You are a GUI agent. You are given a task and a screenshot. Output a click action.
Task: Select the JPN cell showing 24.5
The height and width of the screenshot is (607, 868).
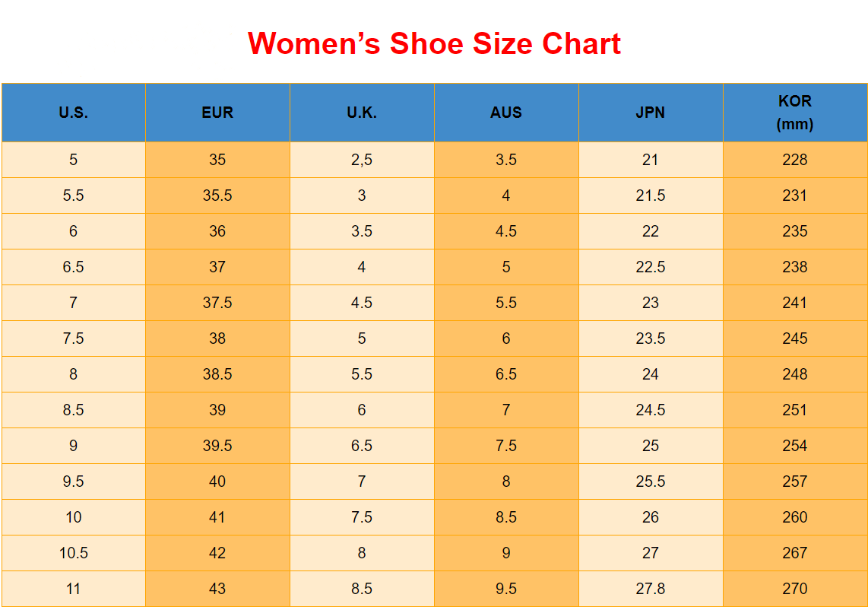[x=651, y=410]
